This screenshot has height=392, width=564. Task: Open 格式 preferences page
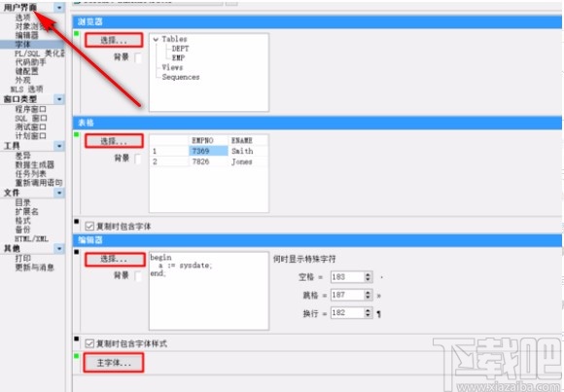(22, 221)
